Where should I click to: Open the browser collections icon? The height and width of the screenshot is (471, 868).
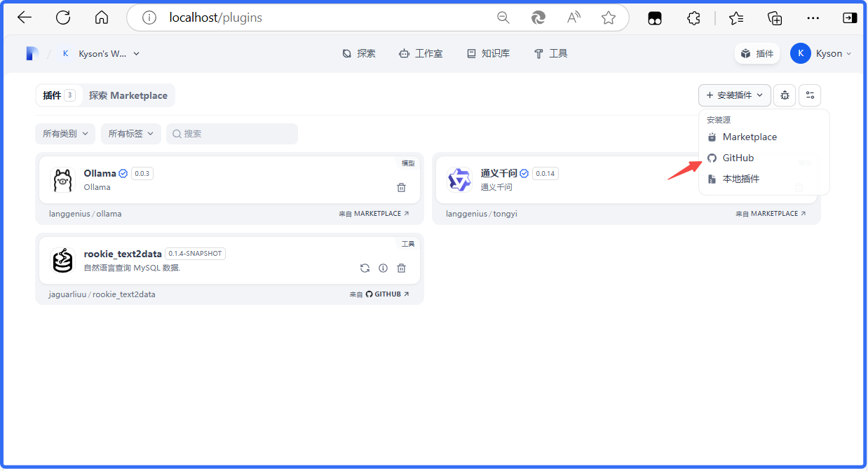(x=775, y=18)
